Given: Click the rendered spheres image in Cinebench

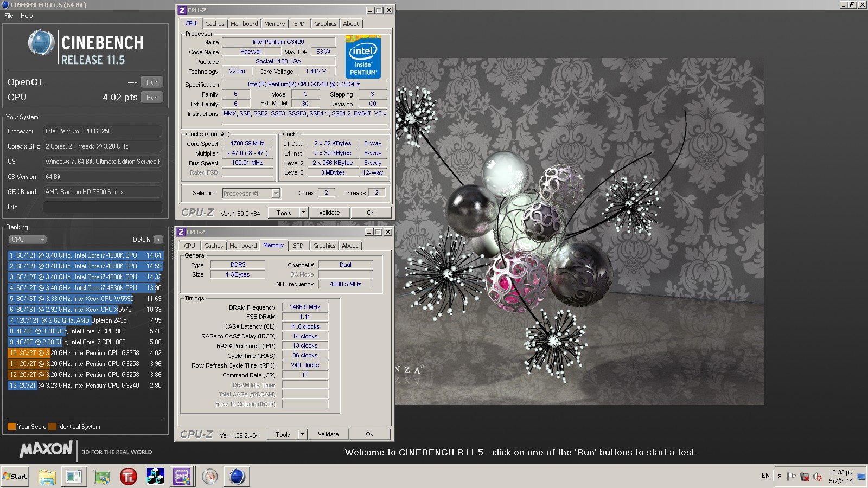Looking at the screenshot, I should (x=579, y=232).
